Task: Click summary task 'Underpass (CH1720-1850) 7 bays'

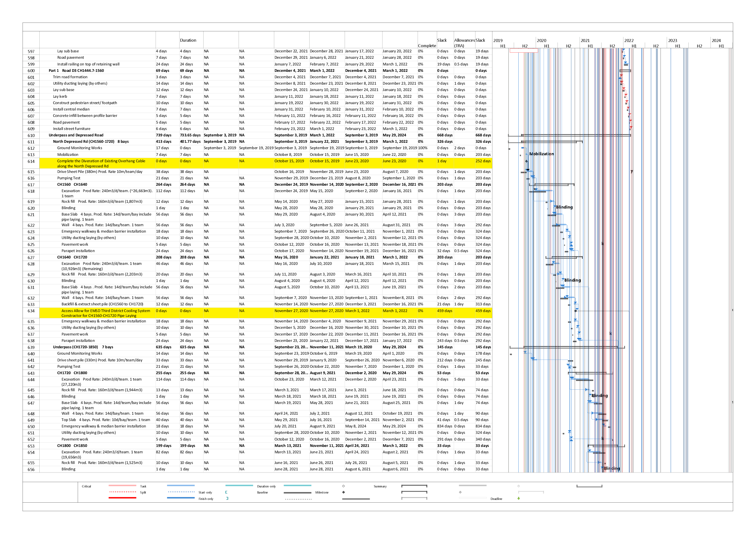Action: click(83, 347)
